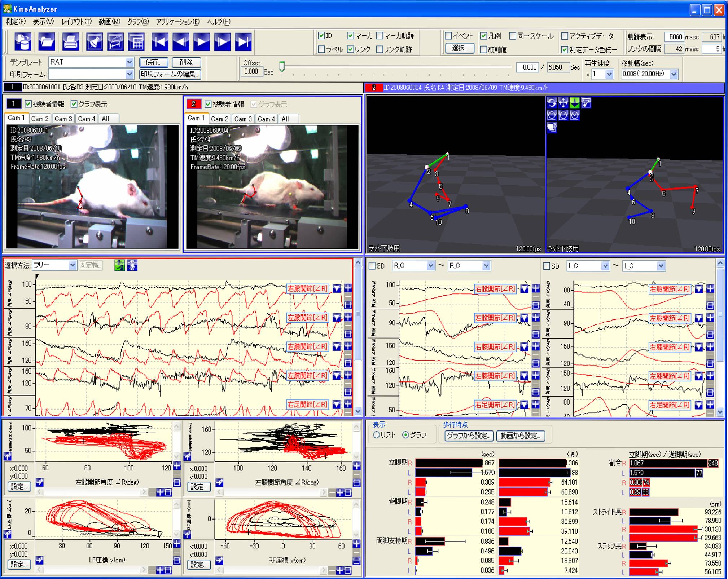Click the printer icon in toolbar

click(x=71, y=41)
